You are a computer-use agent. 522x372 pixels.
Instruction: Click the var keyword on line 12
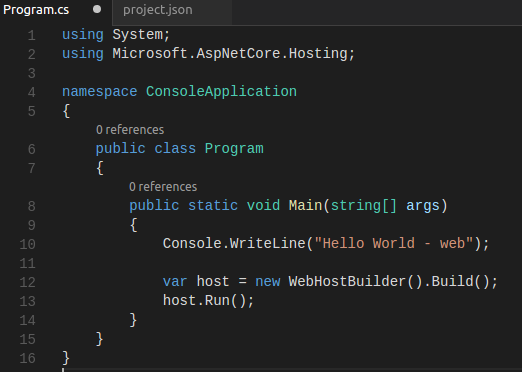175,282
